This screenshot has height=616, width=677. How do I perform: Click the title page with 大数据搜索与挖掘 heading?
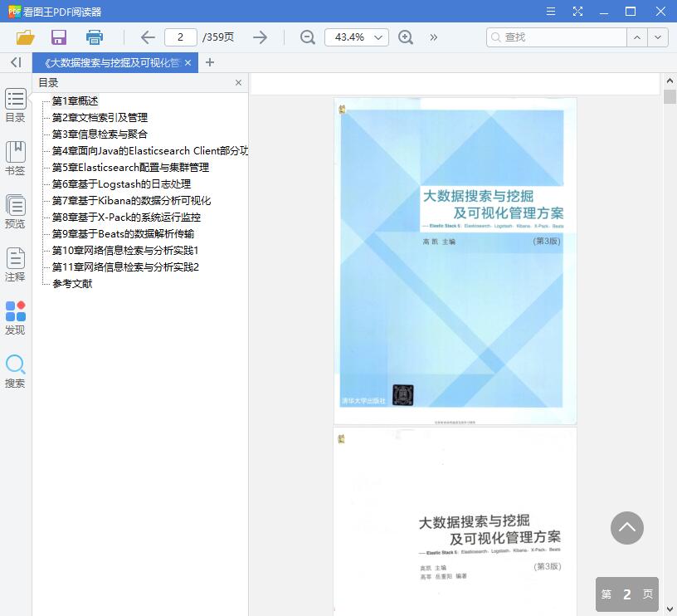click(x=455, y=522)
